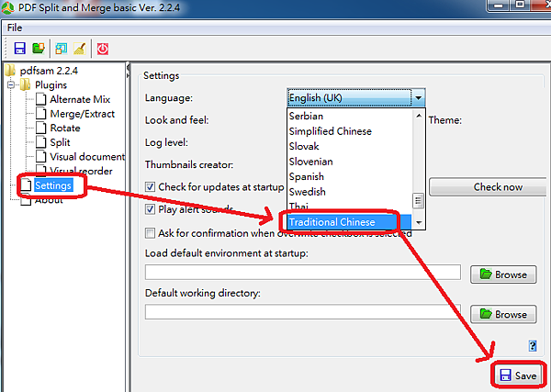This screenshot has height=392, width=551.
Task: Click the Plugins tree label
Action: 51,85
